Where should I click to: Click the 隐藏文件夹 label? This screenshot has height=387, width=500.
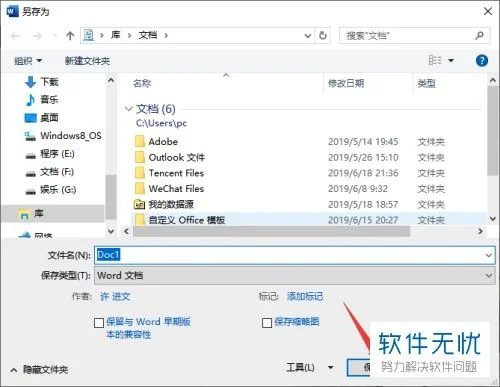[46, 370]
